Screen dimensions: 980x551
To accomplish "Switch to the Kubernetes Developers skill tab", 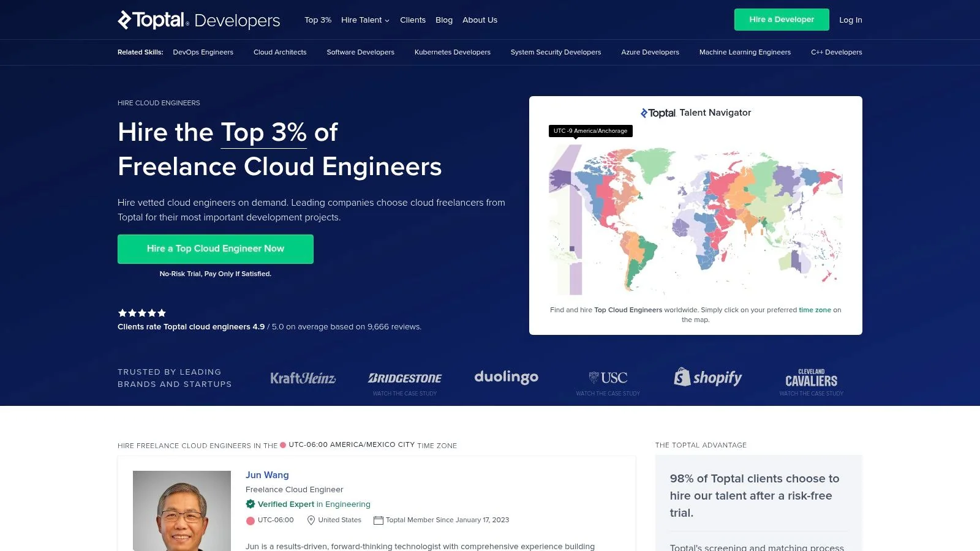I will (x=452, y=52).
